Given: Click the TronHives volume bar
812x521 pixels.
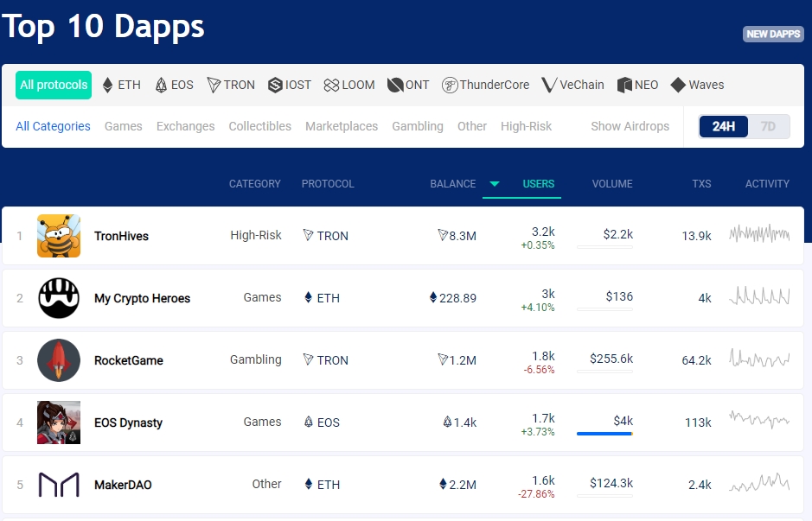Looking at the screenshot, I should (604, 247).
